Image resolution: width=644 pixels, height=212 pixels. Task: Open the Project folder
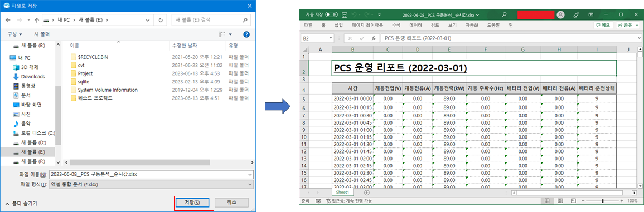pyautogui.click(x=85, y=73)
